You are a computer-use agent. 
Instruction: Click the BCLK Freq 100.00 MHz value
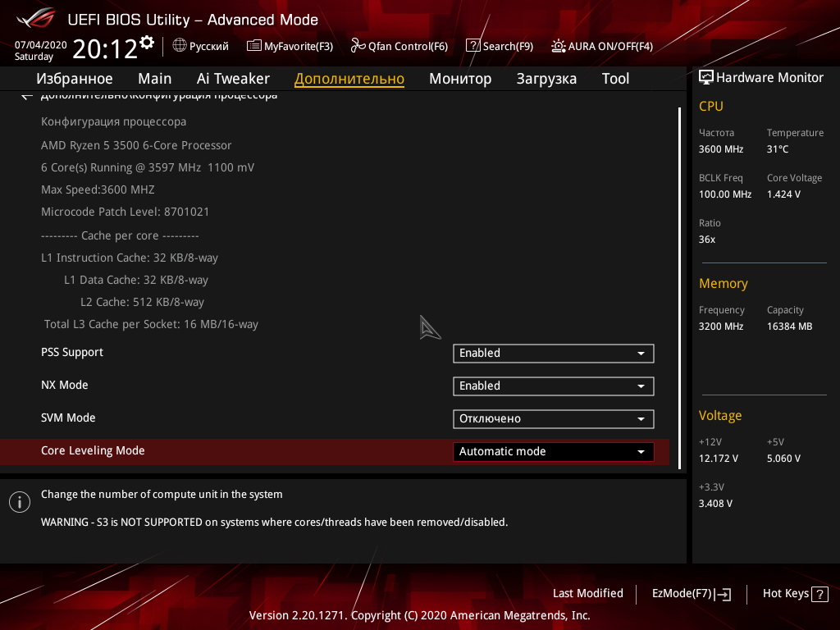pyautogui.click(x=725, y=194)
